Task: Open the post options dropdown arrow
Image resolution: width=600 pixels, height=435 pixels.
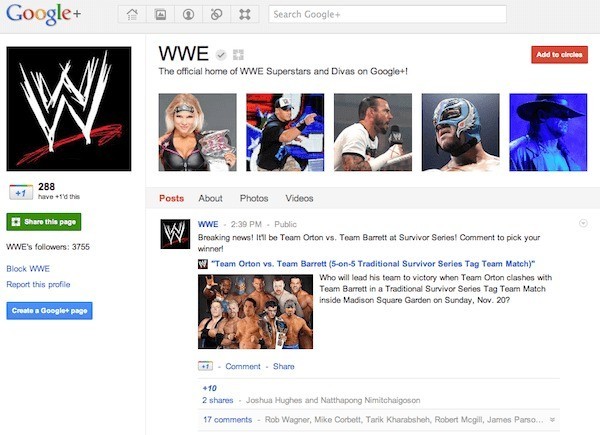Action: [583, 223]
